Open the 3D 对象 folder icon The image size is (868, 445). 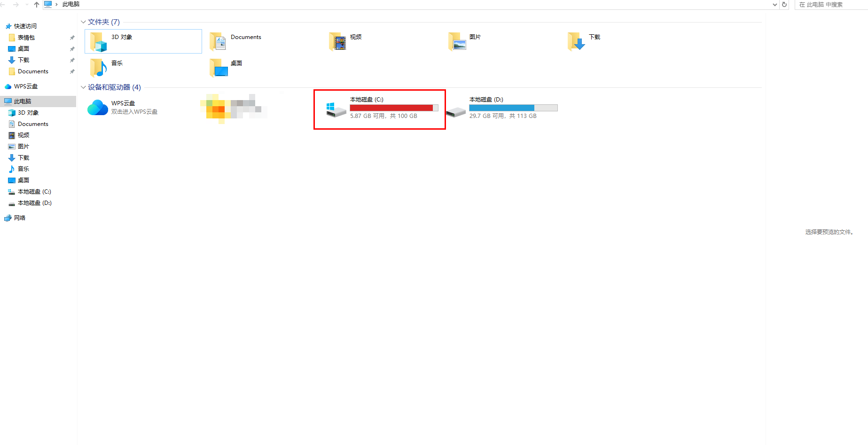click(99, 42)
